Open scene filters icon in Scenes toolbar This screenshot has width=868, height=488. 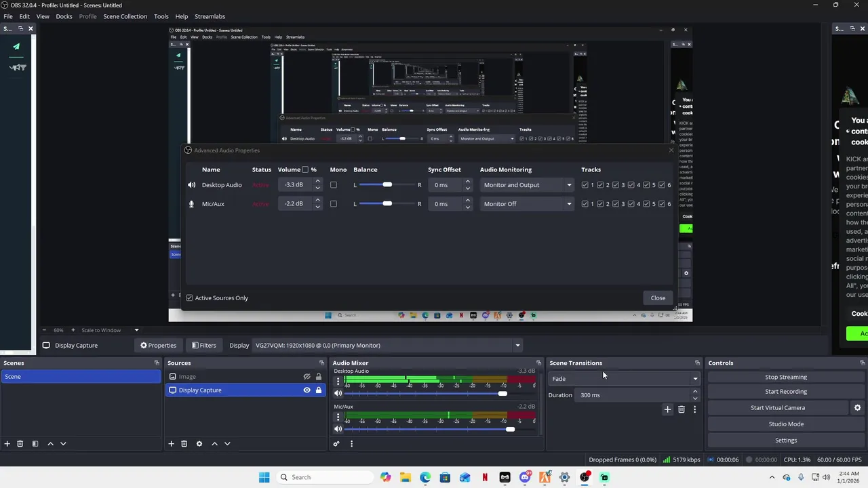[35, 444]
